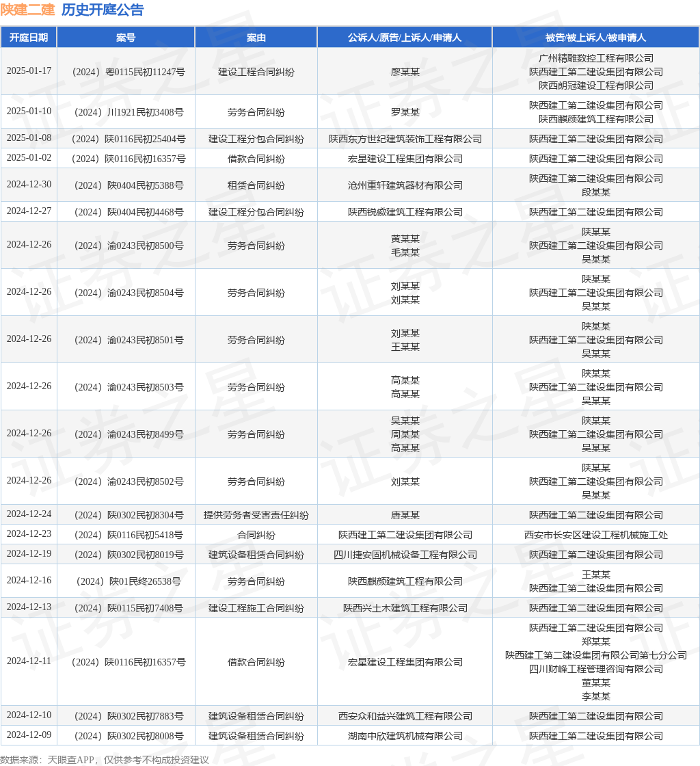The width and height of the screenshot is (700, 766).
Task: Select date cell 2025-01-17
Action: (x=29, y=71)
